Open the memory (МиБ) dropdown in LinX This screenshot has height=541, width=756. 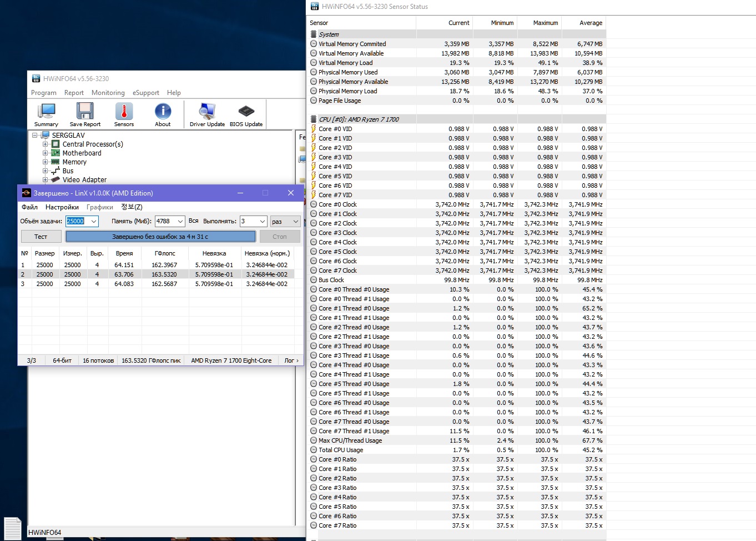pos(180,221)
